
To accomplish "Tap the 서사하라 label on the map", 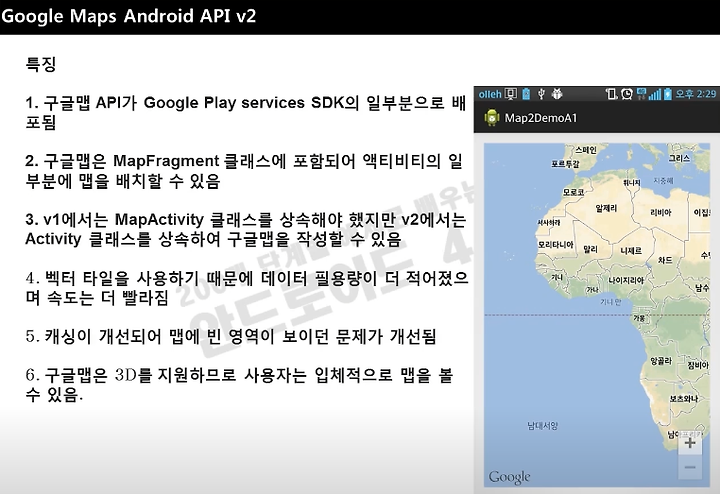I will pyautogui.click(x=549, y=222).
